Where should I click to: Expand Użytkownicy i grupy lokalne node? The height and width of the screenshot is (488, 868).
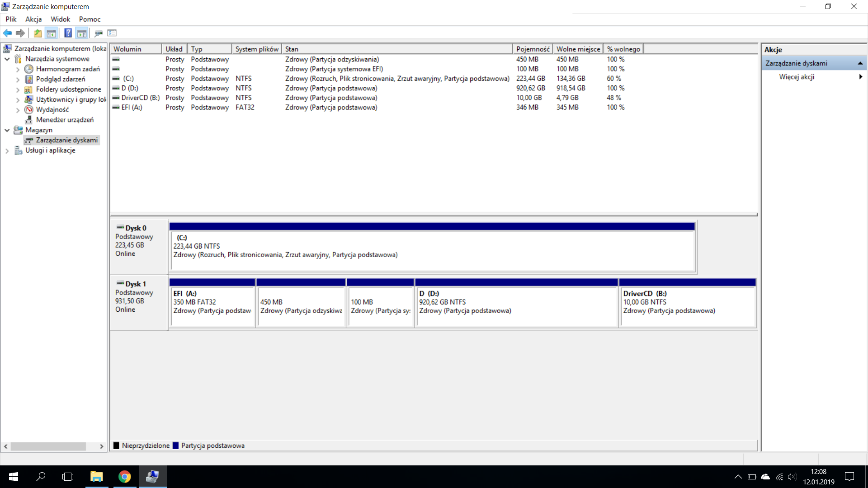[18, 99]
